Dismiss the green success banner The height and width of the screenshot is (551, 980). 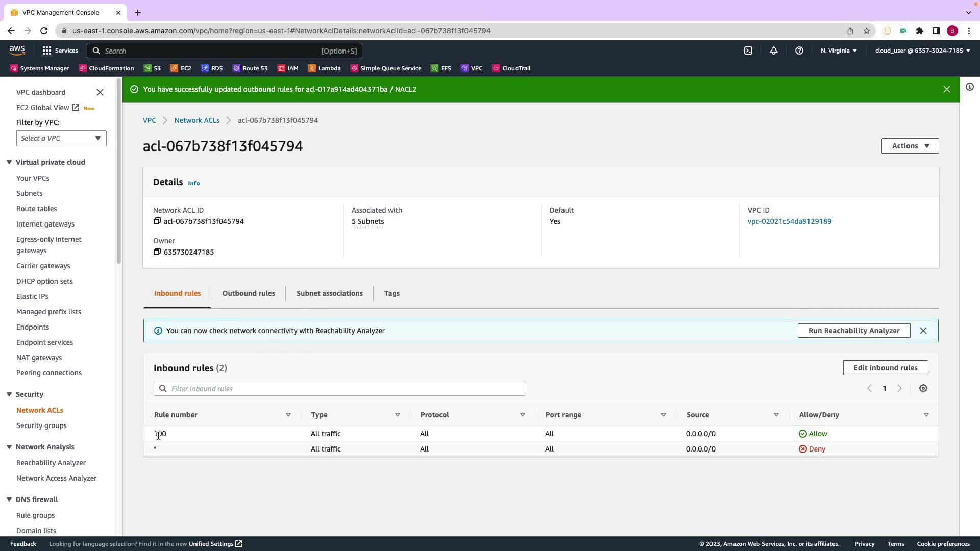[x=946, y=89]
